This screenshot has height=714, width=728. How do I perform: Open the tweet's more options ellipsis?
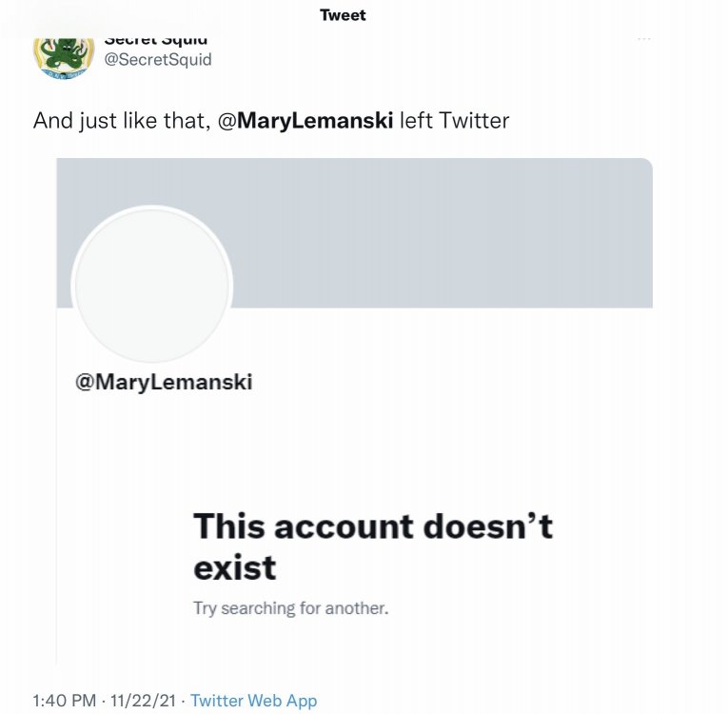[x=643, y=39]
